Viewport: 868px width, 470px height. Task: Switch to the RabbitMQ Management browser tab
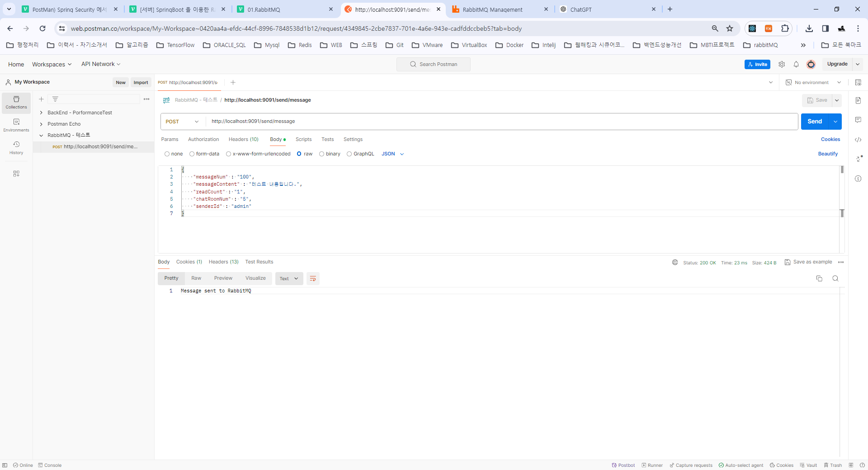click(500, 9)
